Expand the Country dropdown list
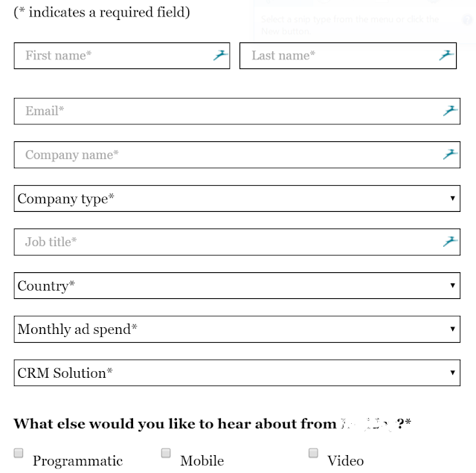Image resolution: width=476 pixels, height=473 pixels. point(237,286)
